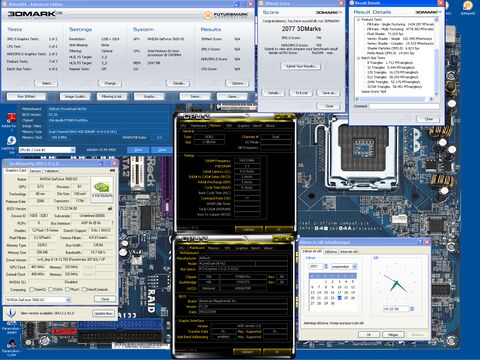
Task: Collapse Batch Size Tests tree node
Action: (x=359, y=58)
